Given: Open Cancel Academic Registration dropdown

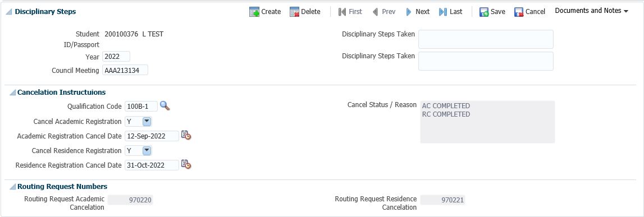Looking at the screenshot, I should [147, 122].
